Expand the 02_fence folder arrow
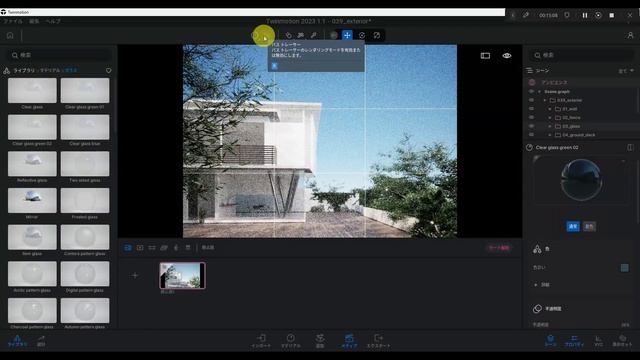 (x=550, y=118)
